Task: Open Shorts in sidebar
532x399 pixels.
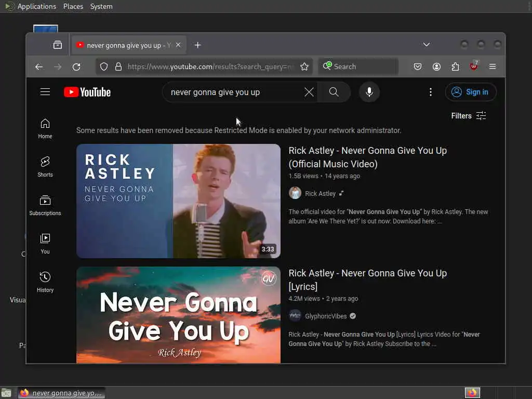Action: pos(45,167)
